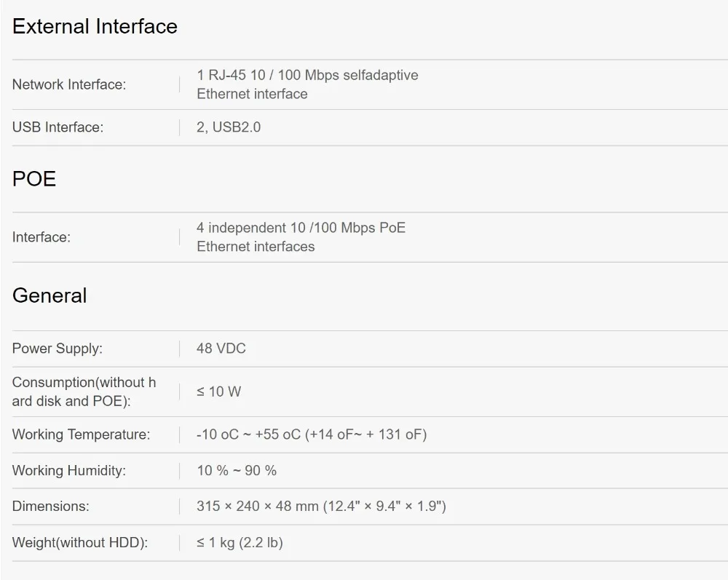The width and height of the screenshot is (728, 580).
Task: Click the 315 × 240 × 48 mm value
Action: point(321,506)
